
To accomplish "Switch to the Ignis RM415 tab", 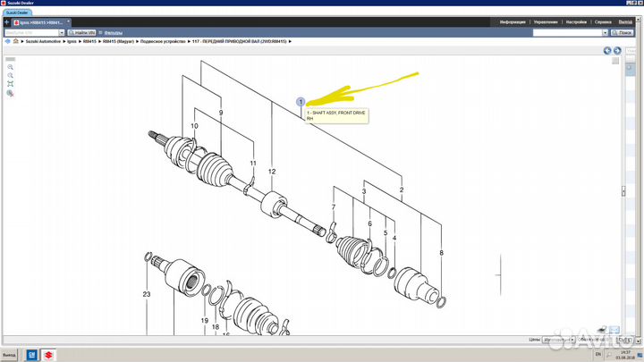I will 38,21.
